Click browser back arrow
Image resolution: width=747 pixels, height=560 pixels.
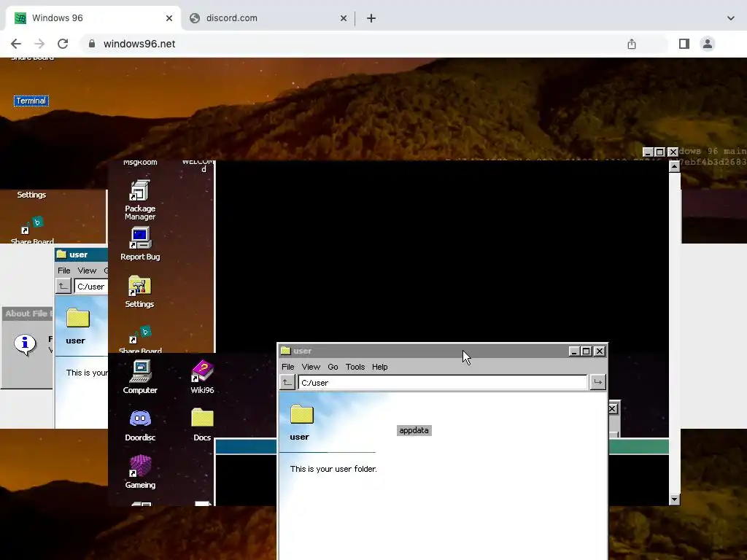click(x=16, y=44)
